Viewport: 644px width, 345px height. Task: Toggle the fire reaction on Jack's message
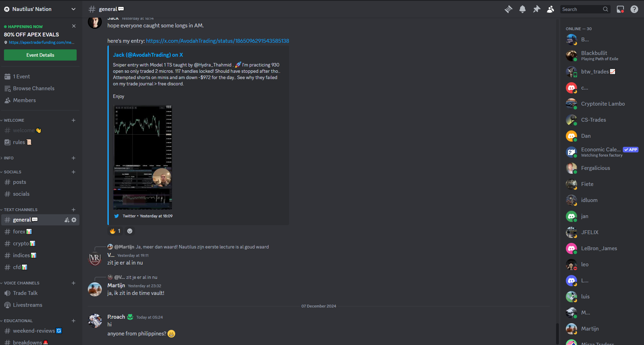[115, 231]
